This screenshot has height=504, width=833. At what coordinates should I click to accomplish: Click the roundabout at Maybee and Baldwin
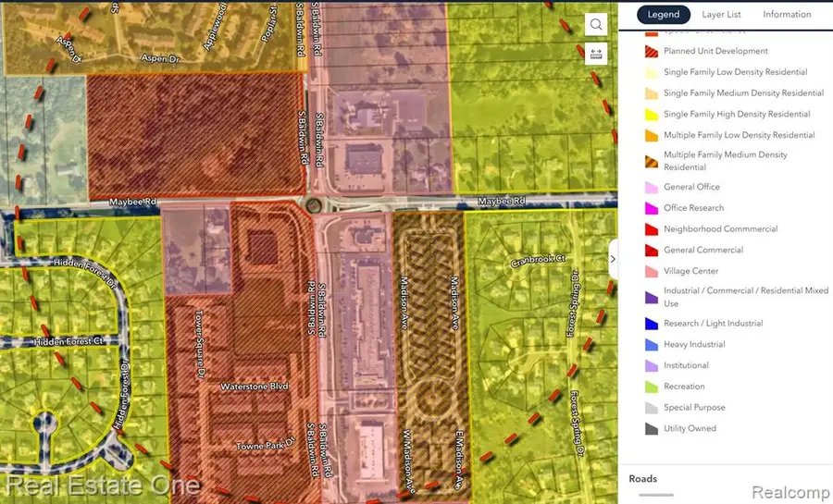(313, 205)
